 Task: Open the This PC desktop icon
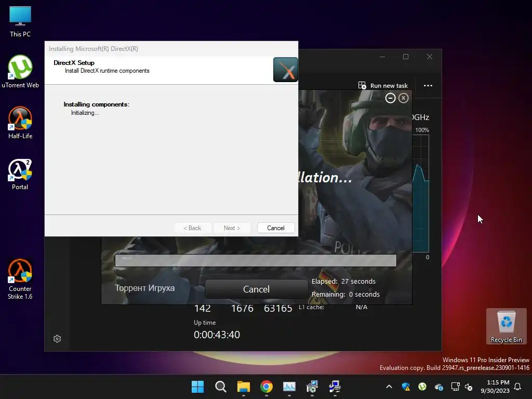[x=20, y=22]
